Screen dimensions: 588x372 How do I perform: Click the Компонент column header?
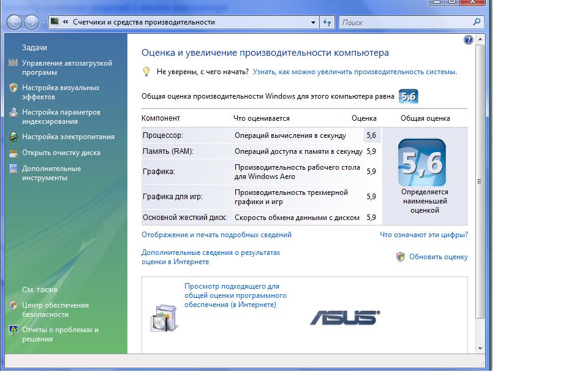[x=161, y=118]
